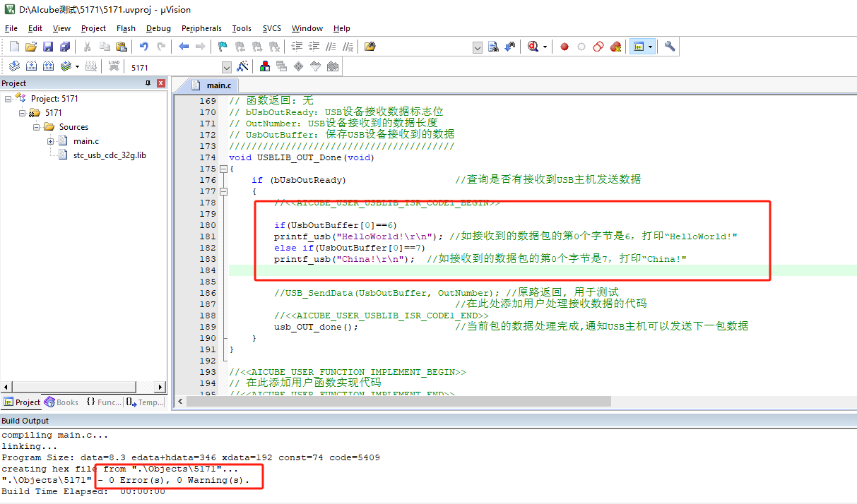857x504 pixels.
Task: Select stc_usb_cdc_32g.lib in the project tree
Action: tap(110, 155)
